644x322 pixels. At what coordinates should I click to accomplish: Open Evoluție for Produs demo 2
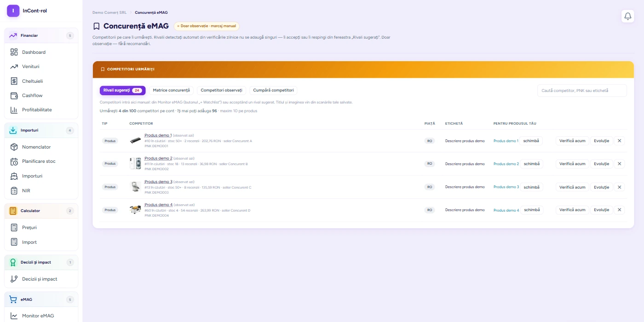[601, 164]
